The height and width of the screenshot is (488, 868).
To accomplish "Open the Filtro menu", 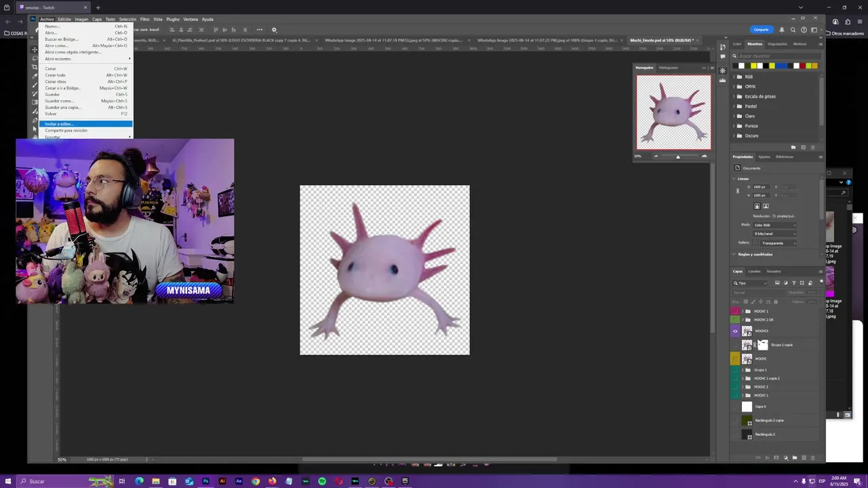I will tap(144, 19).
